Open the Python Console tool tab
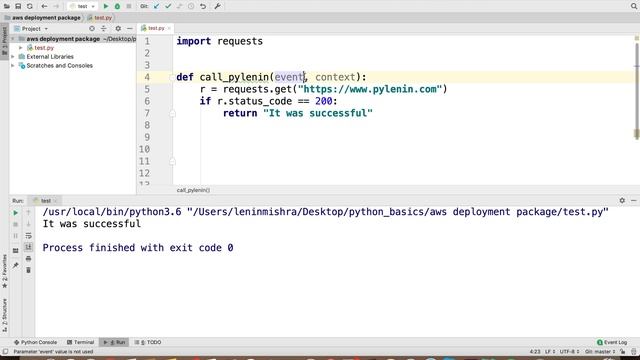The height and width of the screenshot is (360, 640). (x=36, y=342)
